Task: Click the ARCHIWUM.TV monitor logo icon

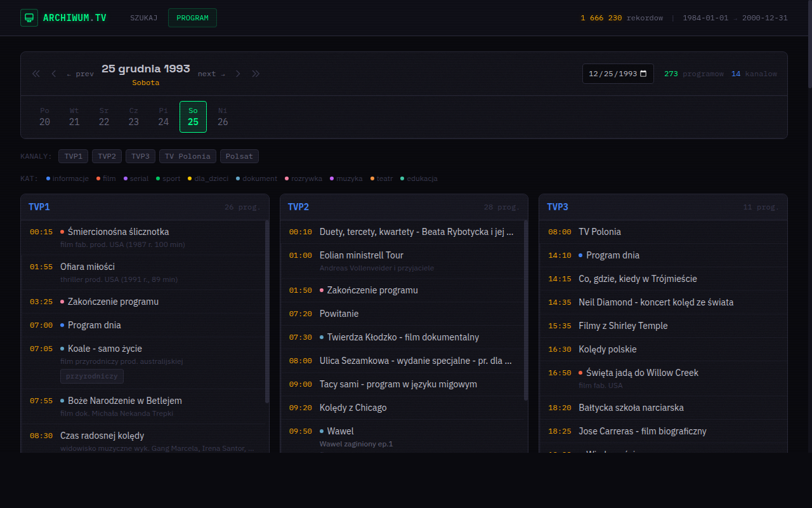Action: pos(29,17)
